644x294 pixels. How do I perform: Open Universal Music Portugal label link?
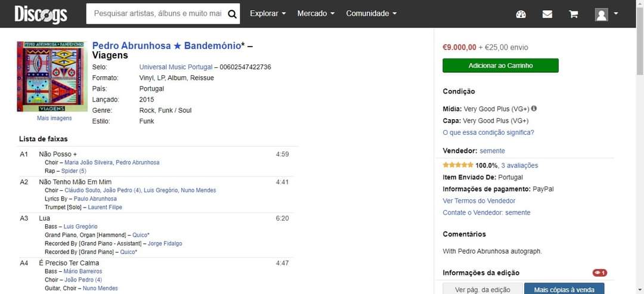coord(176,67)
